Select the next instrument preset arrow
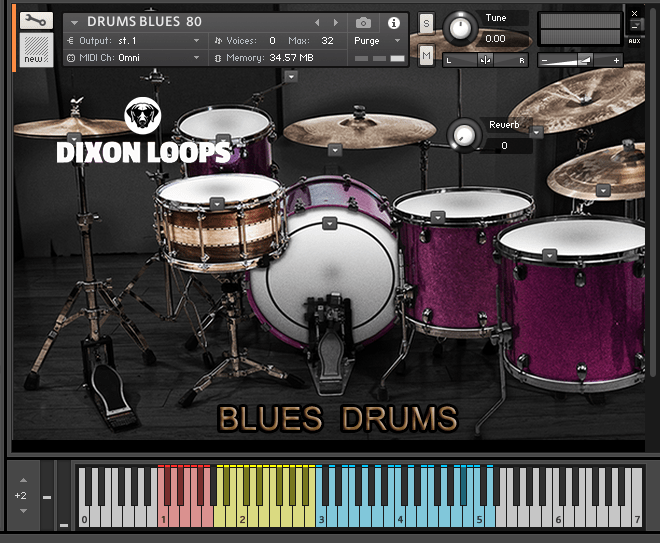This screenshot has width=660, height=543. (335, 22)
